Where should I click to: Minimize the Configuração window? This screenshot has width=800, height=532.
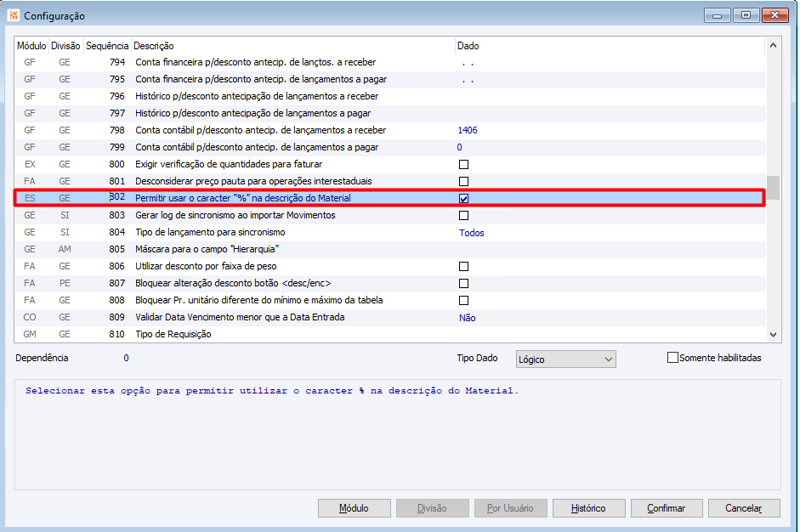tap(718, 15)
